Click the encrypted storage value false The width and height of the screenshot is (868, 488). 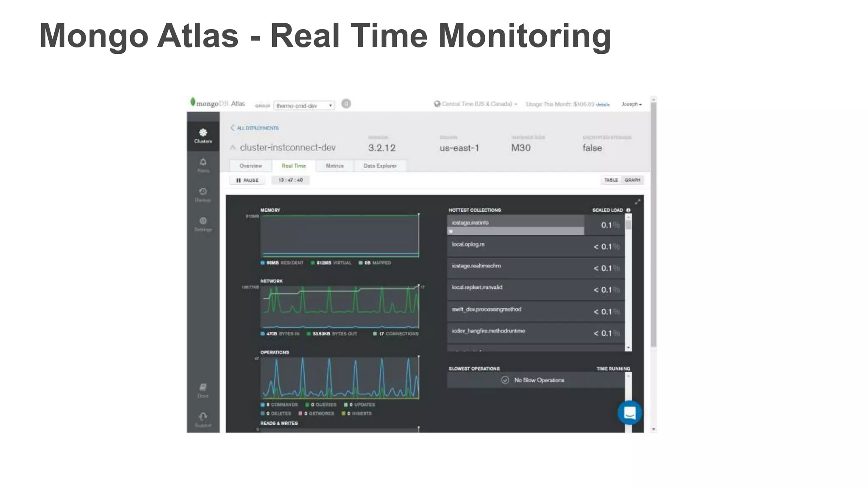[592, 148]
